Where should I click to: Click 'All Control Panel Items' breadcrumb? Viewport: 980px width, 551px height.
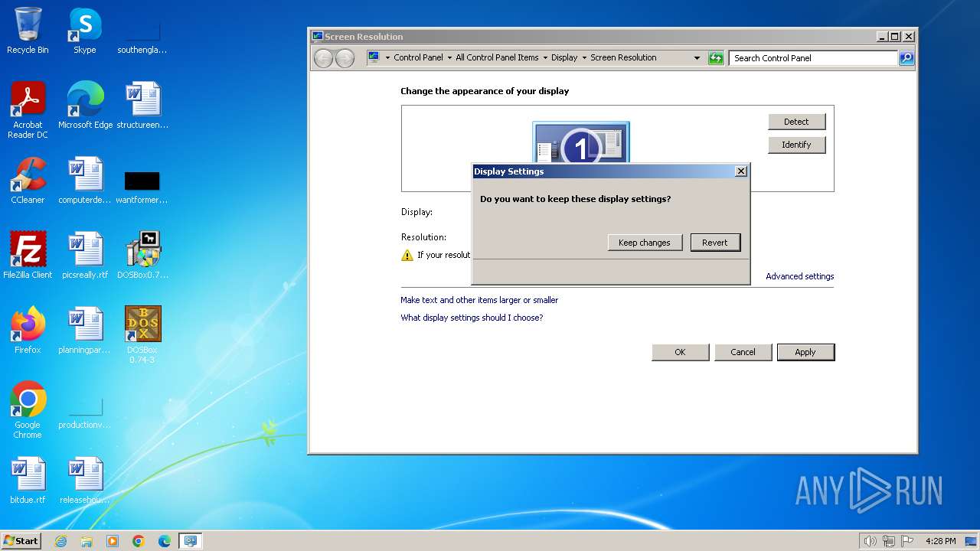pos(497,57)
